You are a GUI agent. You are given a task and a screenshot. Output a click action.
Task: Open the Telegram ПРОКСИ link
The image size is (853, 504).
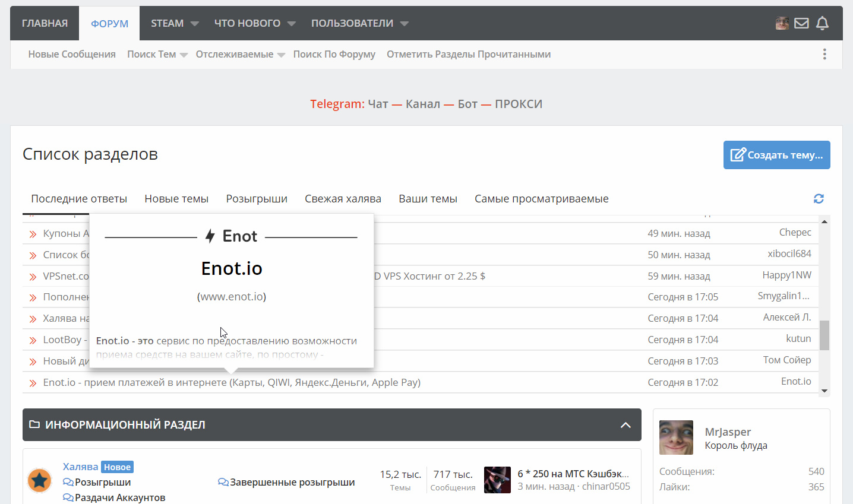pyautogui.click(x=519, y=104)
